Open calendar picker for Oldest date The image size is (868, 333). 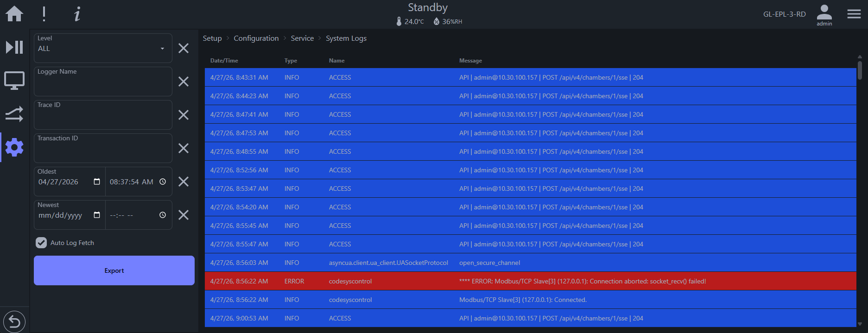pyautogui.click(x=97, y=182)
